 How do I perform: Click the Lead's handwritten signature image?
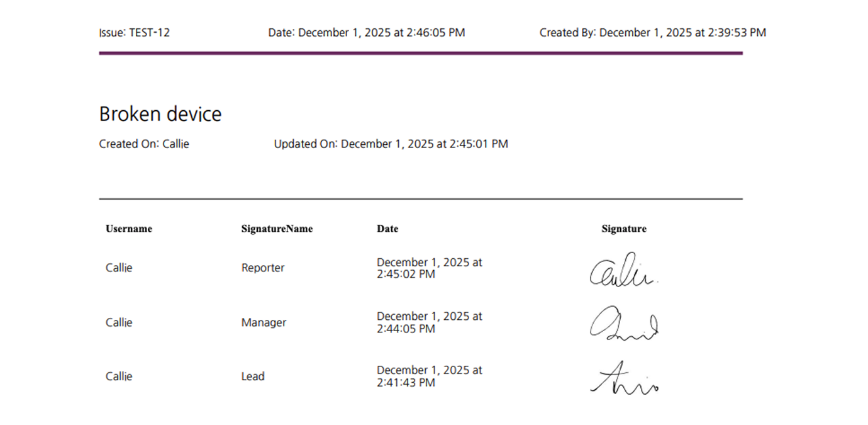point(623,378)
